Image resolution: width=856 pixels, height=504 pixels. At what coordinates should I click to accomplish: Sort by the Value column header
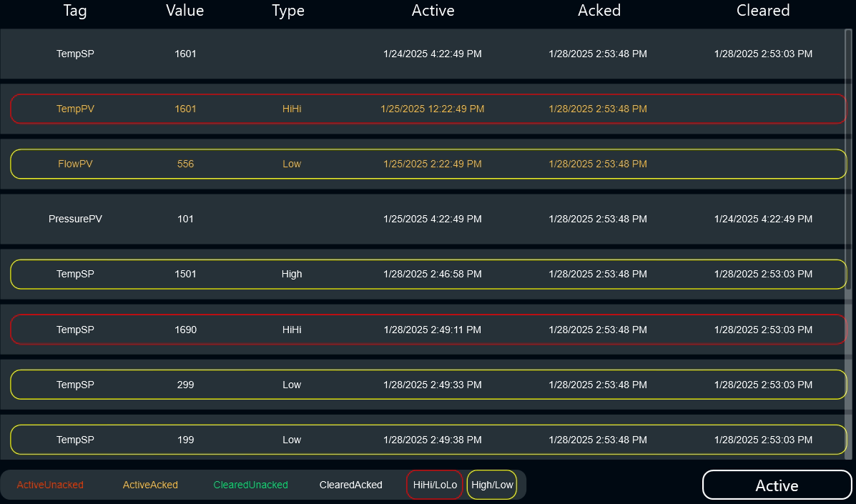coord(185,10)
